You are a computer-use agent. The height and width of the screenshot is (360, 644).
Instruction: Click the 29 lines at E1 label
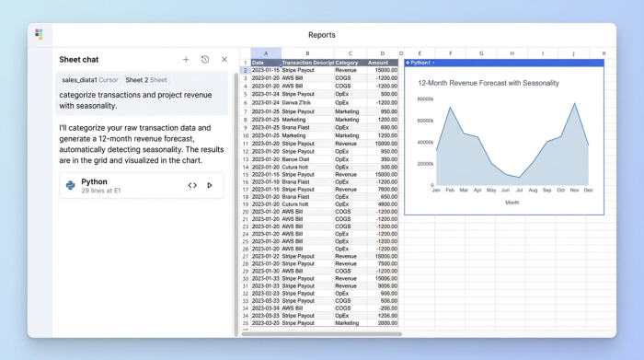tap(101, 191)
